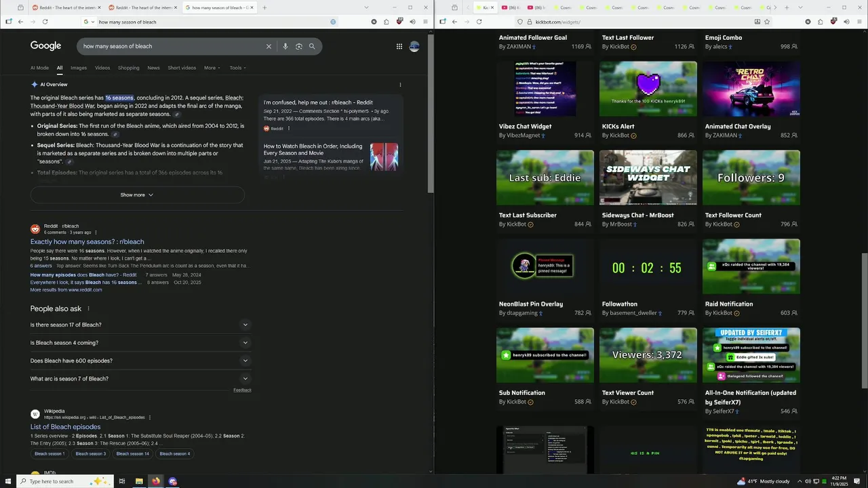Image resolution: width=868 pixels, height=488 pixels.
Task: Open the 'Sub Notification' widget title
Action: [522, 393]
